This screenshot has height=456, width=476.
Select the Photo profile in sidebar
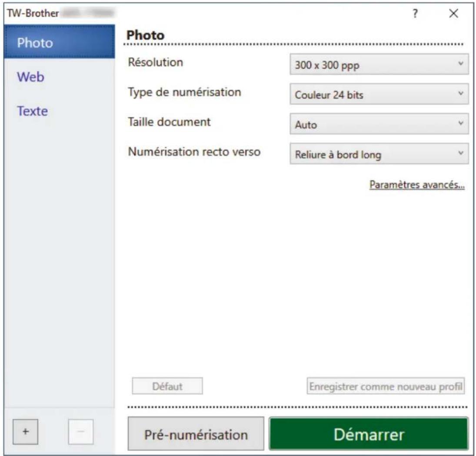tap(60, 42)
